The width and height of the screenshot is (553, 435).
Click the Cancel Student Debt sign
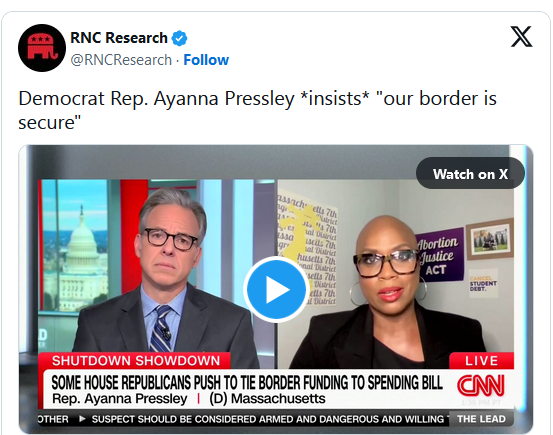(483, 283)
